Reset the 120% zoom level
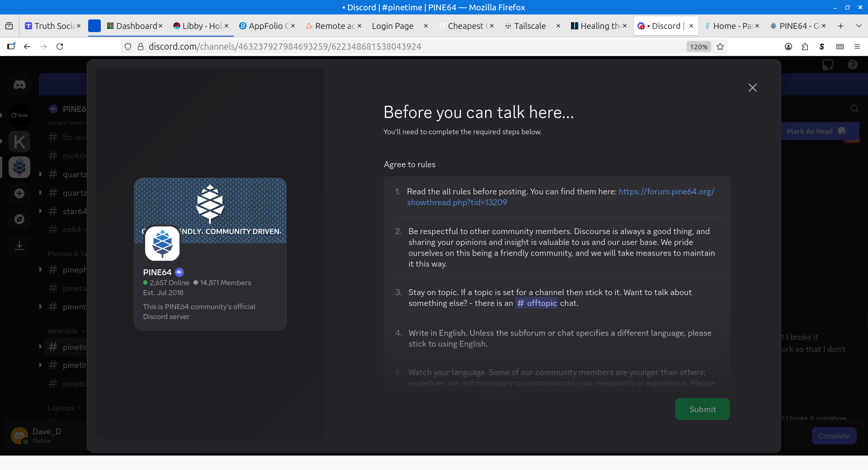868x470 pixels. click(698, 47)
